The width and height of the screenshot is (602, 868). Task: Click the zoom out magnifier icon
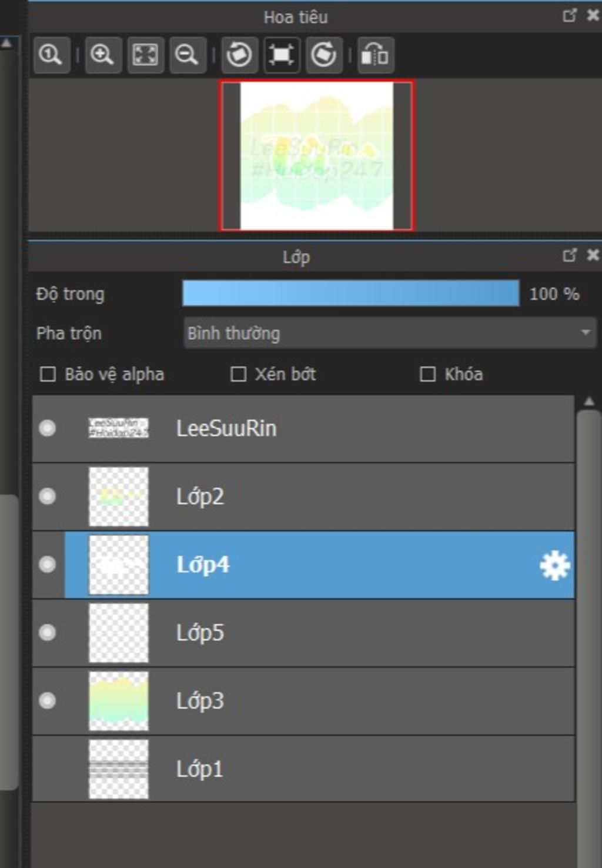pyautogui.click(x=188, y=55)
